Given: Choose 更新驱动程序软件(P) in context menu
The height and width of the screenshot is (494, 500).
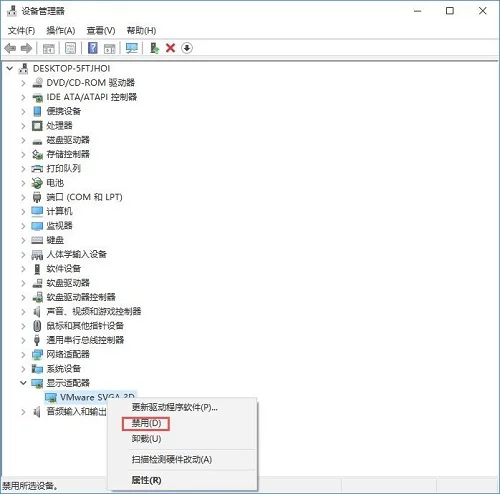Looking at the screenshot, I should point(174,407).
